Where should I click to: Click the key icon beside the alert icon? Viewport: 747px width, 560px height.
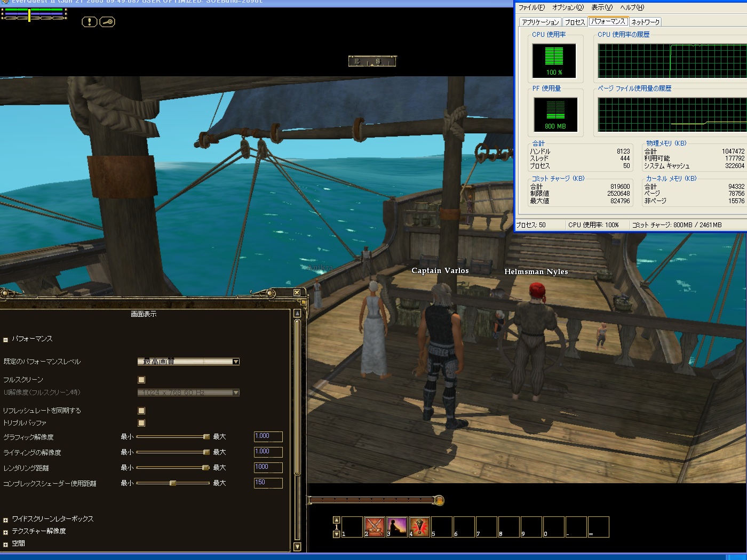(107, 22)
